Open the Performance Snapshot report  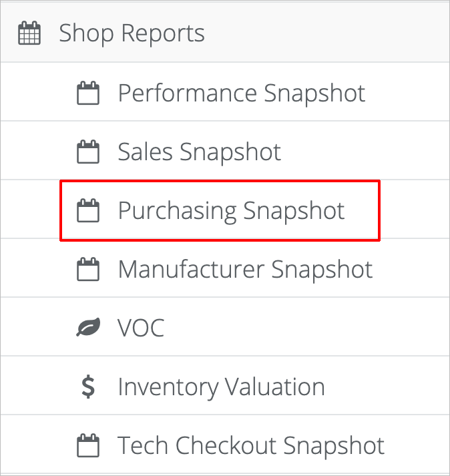(x=241, y=93)
